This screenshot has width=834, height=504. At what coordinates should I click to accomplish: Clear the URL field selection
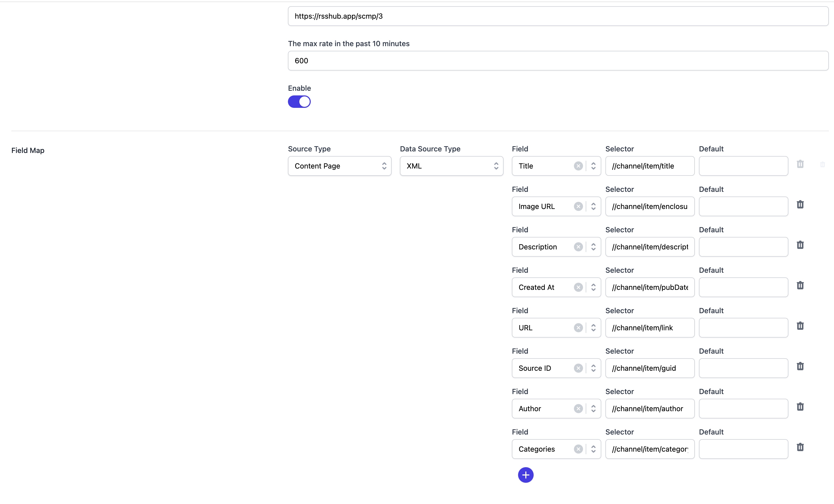point(578,328)
